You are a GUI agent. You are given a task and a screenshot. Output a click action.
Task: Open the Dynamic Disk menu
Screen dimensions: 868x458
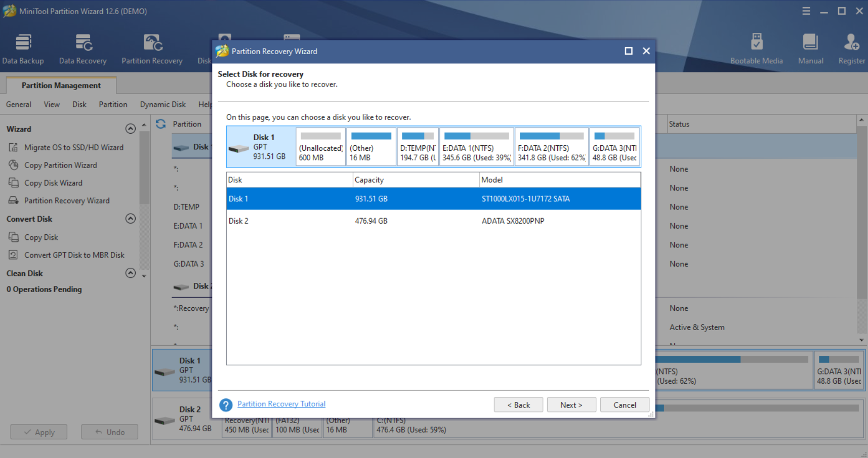[163, 104]
